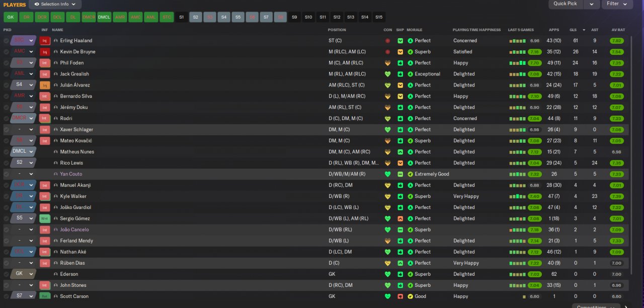Viewport: 644px width, 308px height.
Task: Toggle the picked checkmark for Kevin De Bruyne
Action: 6,52
